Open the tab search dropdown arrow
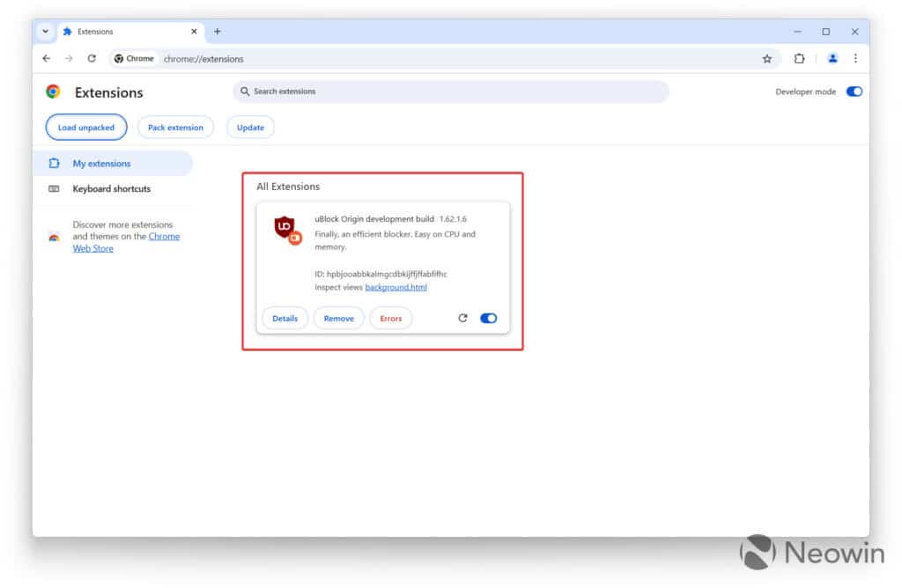 pos(46,32)
